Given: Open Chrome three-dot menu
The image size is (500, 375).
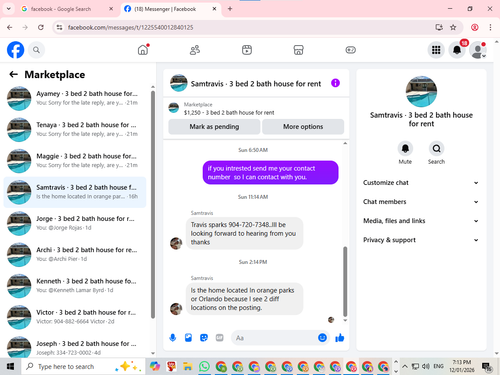Looking at the screenshot, I should coord(490,27).
